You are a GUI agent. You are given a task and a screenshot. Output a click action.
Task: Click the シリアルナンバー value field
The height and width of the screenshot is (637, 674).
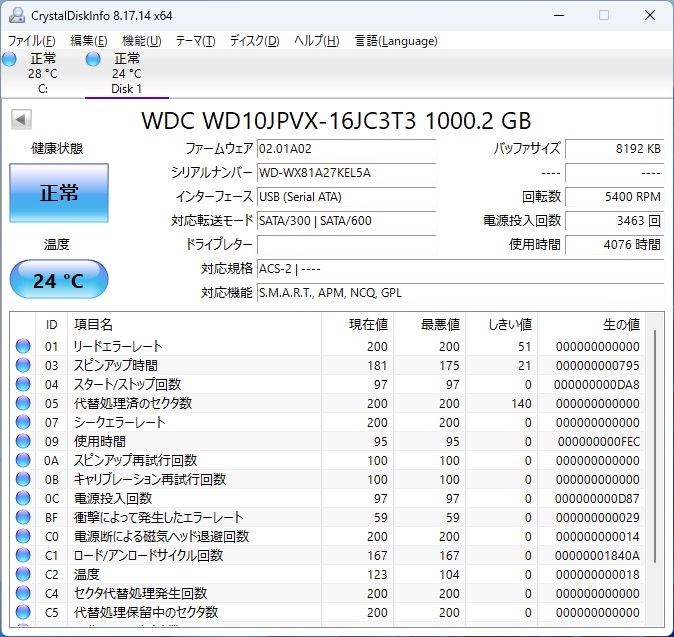coord(346,172)
